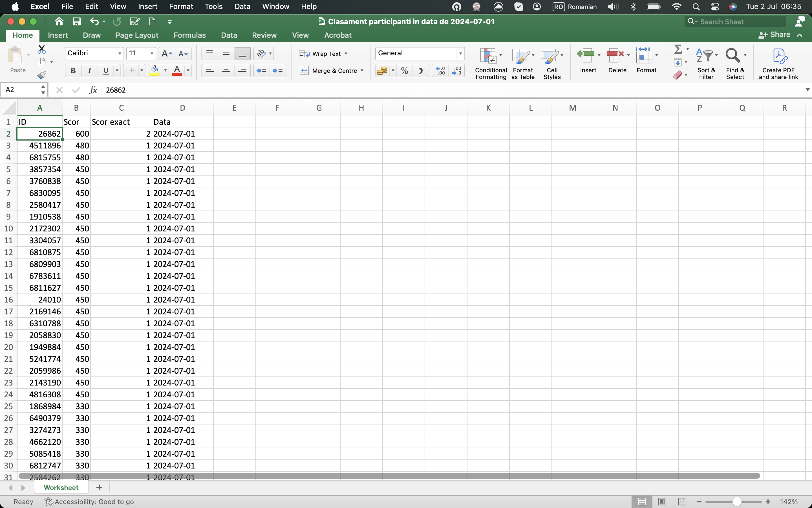Click Create PDF and share link

tap(778, 63)
